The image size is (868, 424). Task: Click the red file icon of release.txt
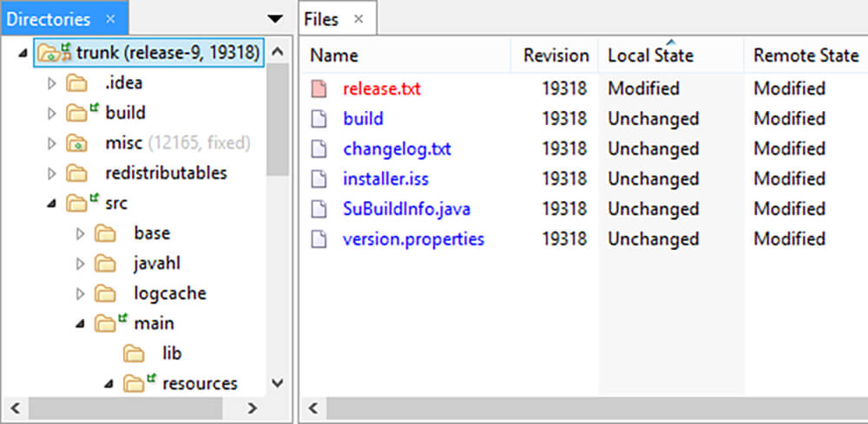point(319,88)
